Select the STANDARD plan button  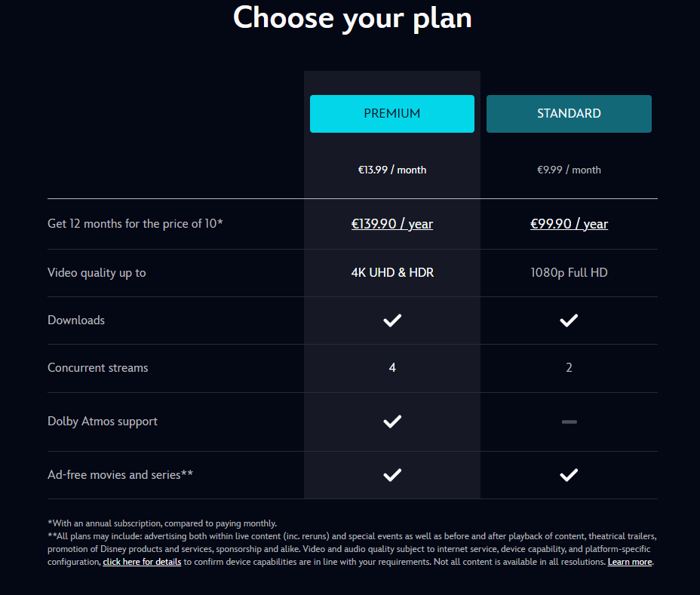click(x=569, y=114)
